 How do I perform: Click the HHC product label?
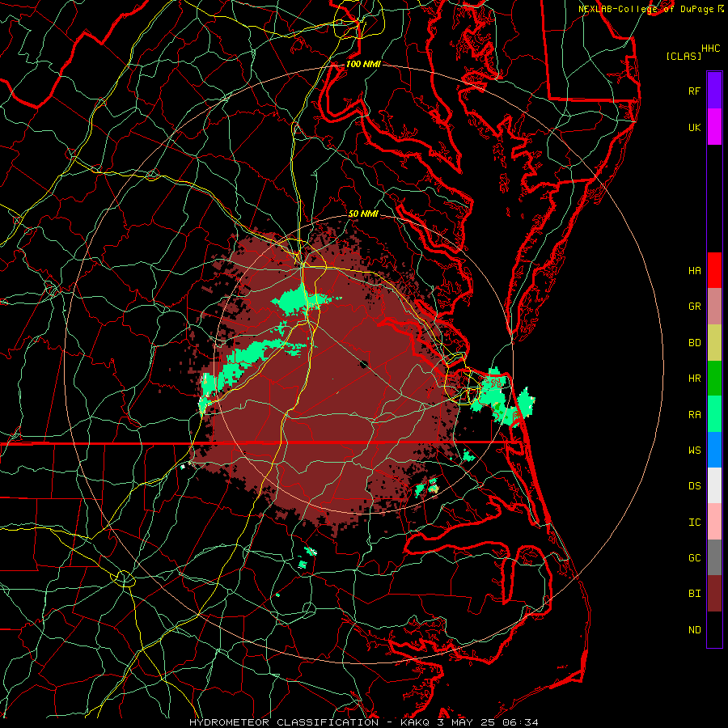tap(710, 49)
